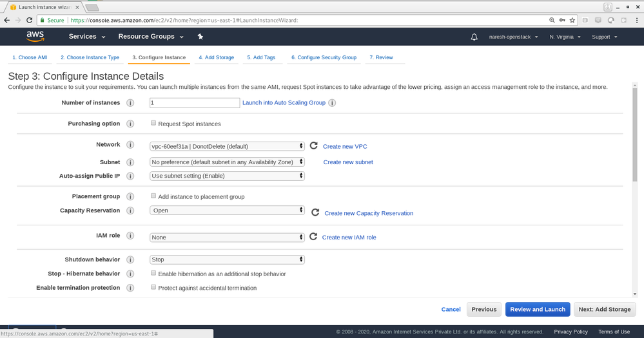Open the Services menu

[x=86, y=37]
